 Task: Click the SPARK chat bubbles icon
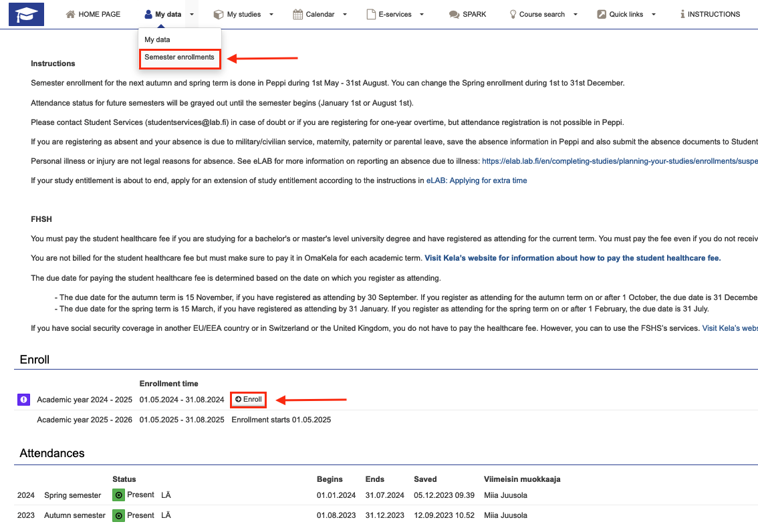454,14
